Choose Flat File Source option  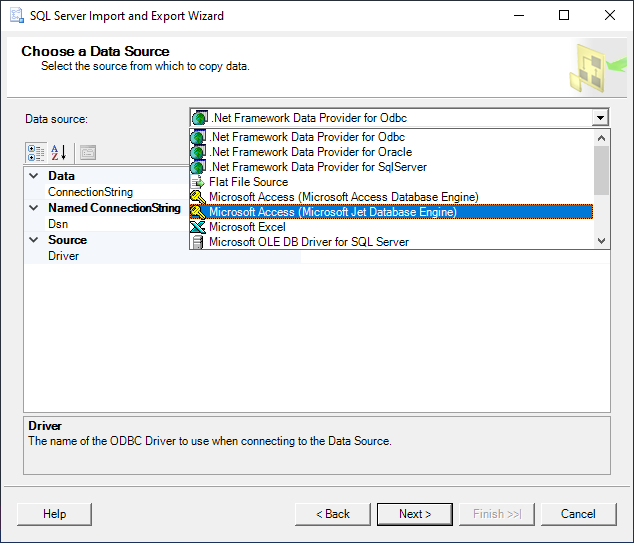(x=391, y=182)
